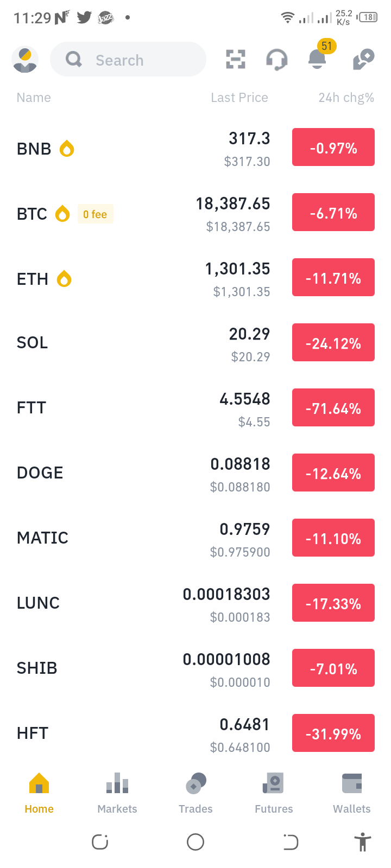Toggle the FTT -71.64% change badge

(333, 407)
